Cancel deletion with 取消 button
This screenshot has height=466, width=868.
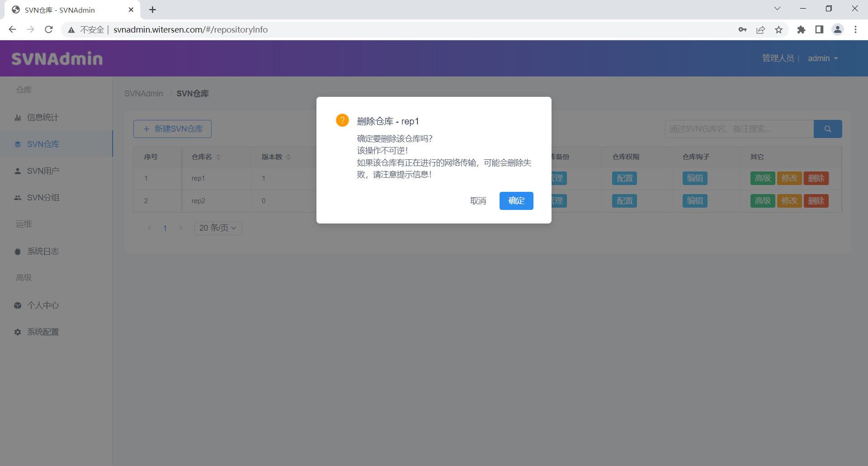coord(478,201)
